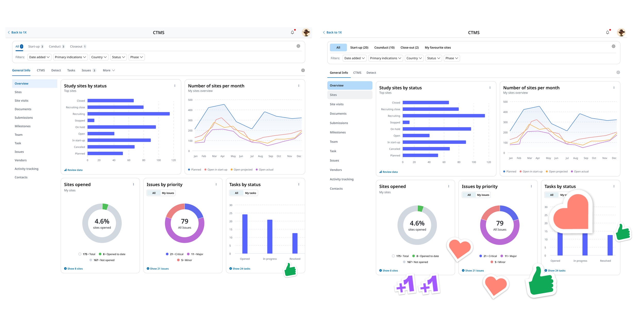The height and width of the screenshot is (332, 644).
Task: Open settings gear in left filter panel
Action: (x=298, y=46)
